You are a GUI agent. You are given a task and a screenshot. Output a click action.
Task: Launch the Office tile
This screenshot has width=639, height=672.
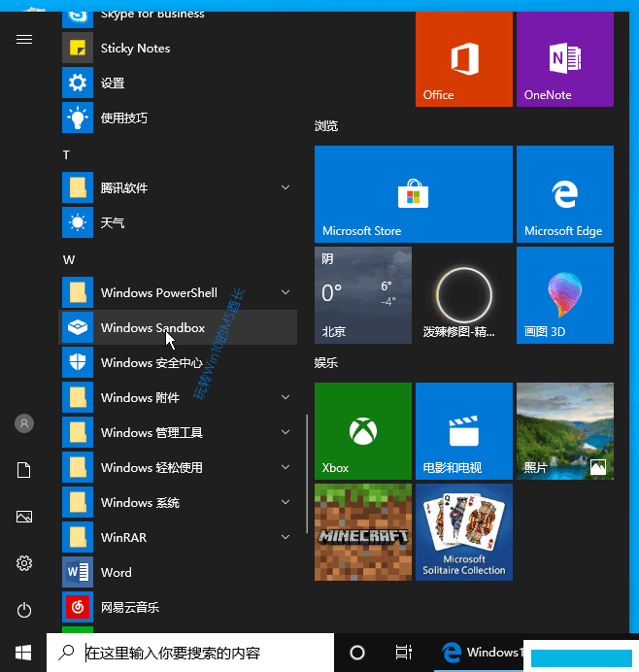pyautogui.click(x=464, y=59)
